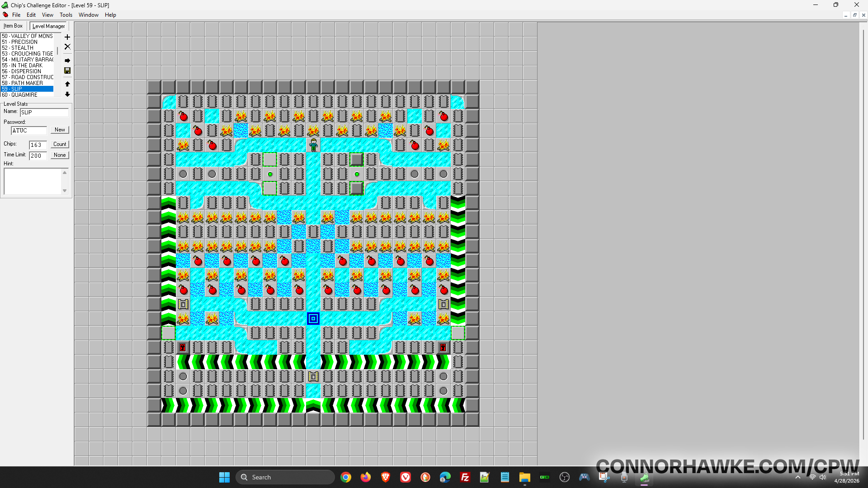The image size is (868, 488).
Task: Click the Hint box scroll-up arrow
Action: click(x=65, y=173)
